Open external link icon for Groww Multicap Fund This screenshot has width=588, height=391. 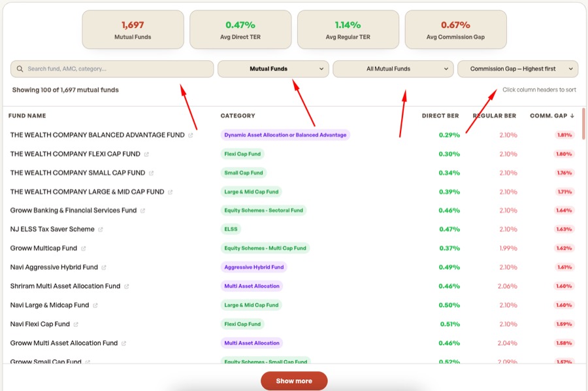point(83,248)
